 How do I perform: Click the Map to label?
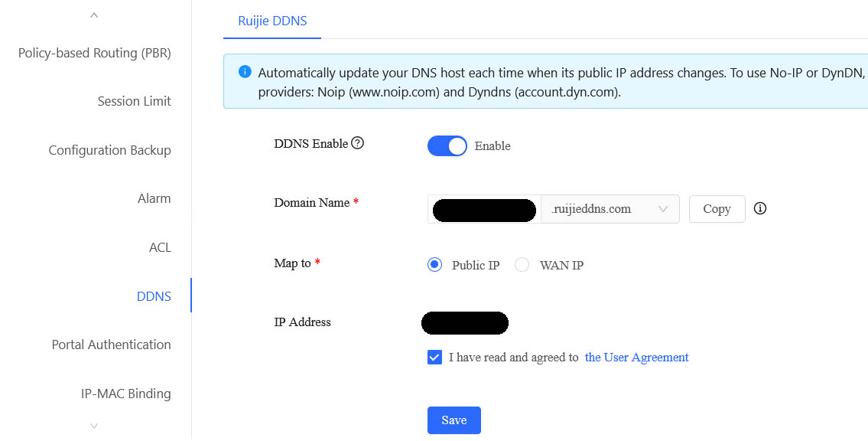(292, 263)
